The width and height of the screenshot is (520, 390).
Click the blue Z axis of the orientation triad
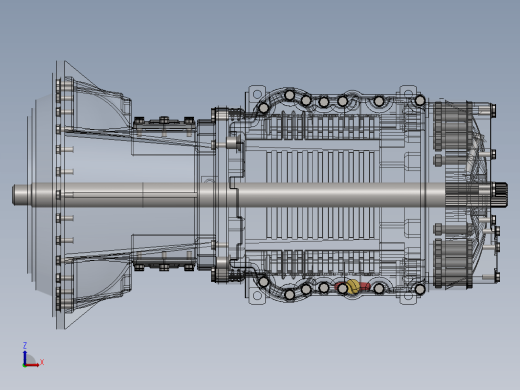(x=25, y=357)
